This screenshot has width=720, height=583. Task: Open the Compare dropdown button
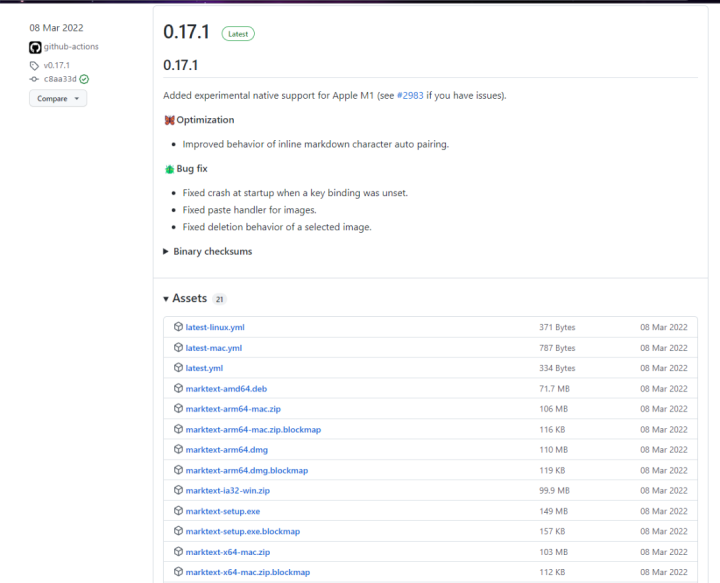click(x=58, y=98)
